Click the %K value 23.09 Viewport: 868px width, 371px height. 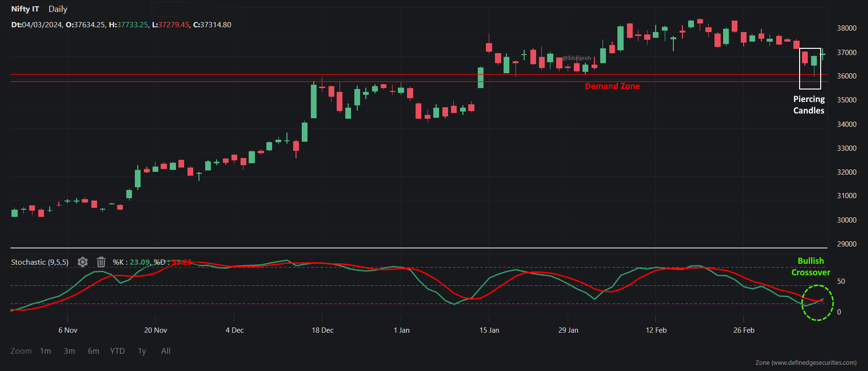(140, 262)
